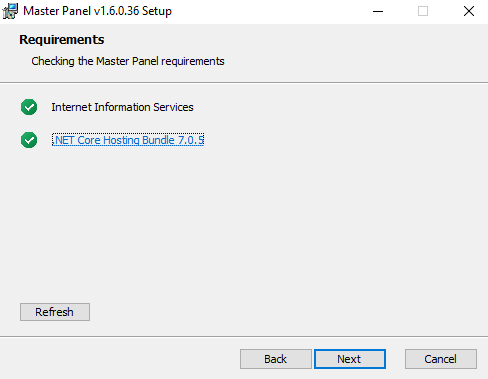Click the "Checking the Master Panel requirements" subtitle

tap(128, 61)
